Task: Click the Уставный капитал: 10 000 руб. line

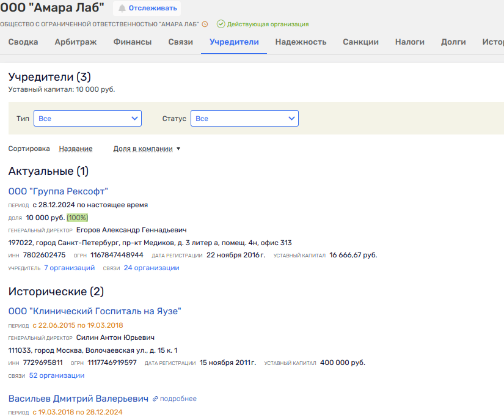Action: click(62, 89)
